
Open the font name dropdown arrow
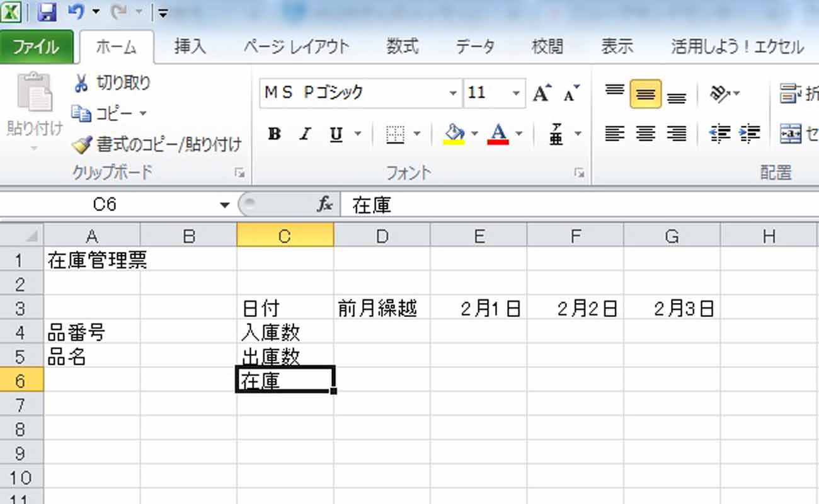453,94
